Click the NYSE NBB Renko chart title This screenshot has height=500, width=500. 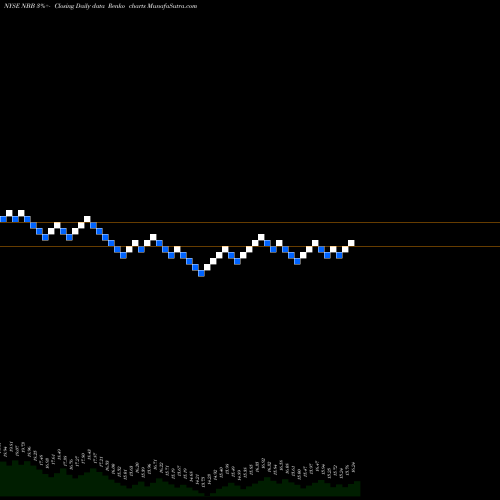coord(101,6)
